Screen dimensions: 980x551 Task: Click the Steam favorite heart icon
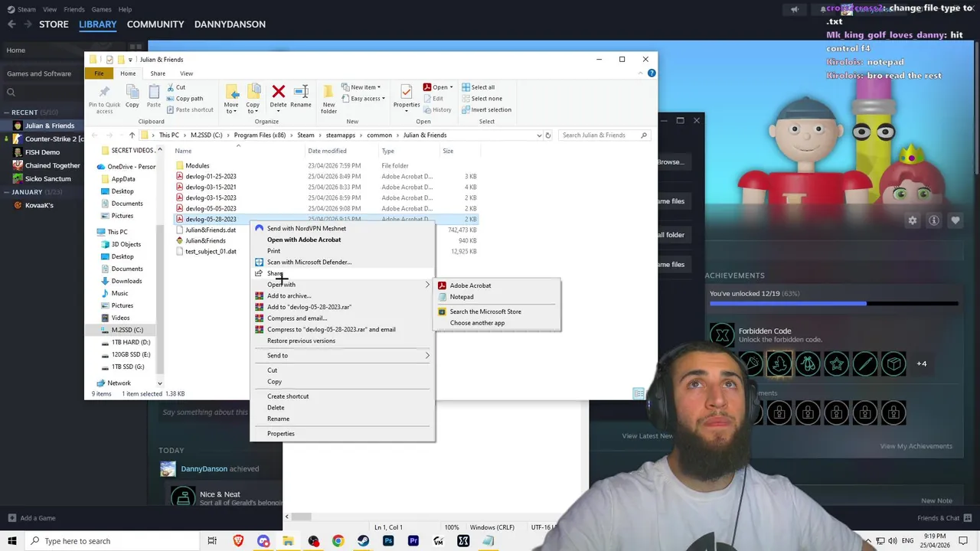(x=955, y=220)
